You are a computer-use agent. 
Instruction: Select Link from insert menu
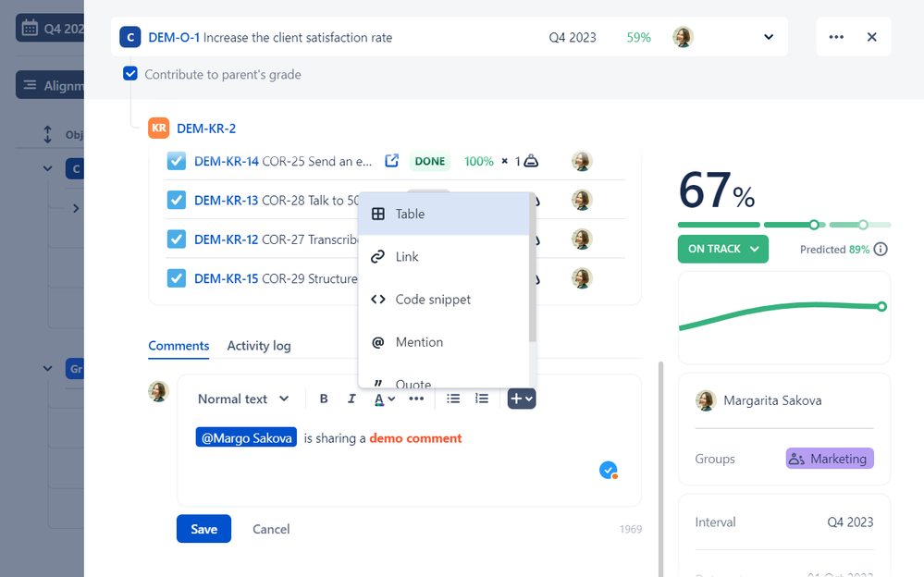click(444, 256)
